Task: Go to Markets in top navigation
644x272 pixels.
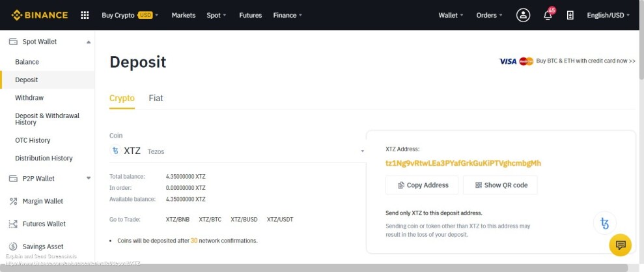Action: pos(184,15)
